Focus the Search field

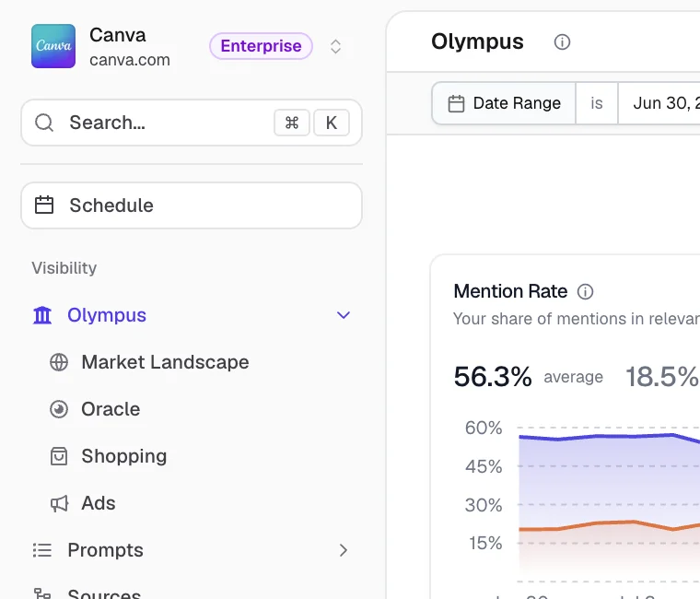(x=192, y=123)
